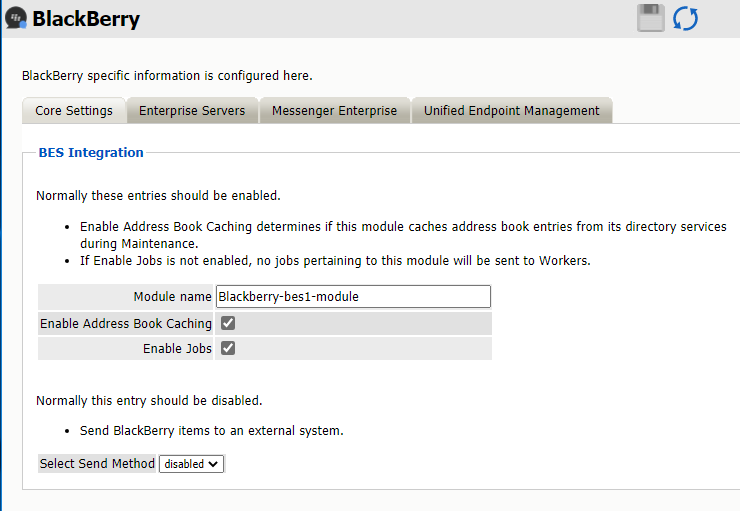Click the Module name label
This screenshot has width=740, height=511.
[172, 297]
